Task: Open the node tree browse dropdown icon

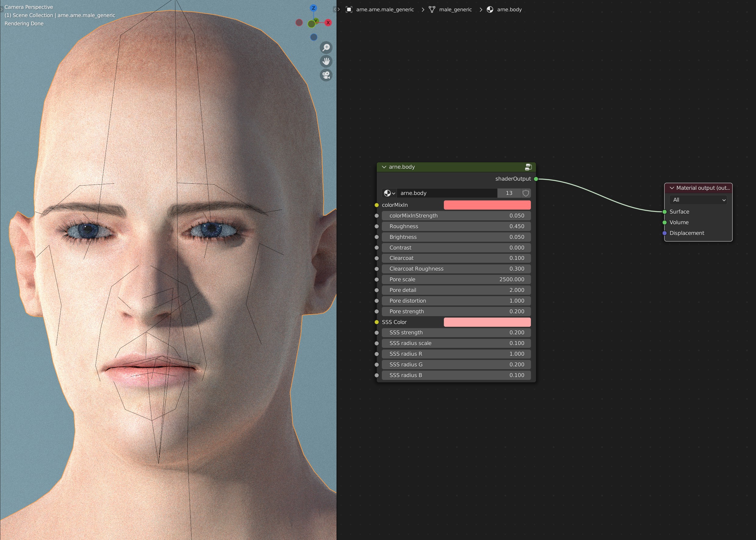Action: [x=389, y=193]
